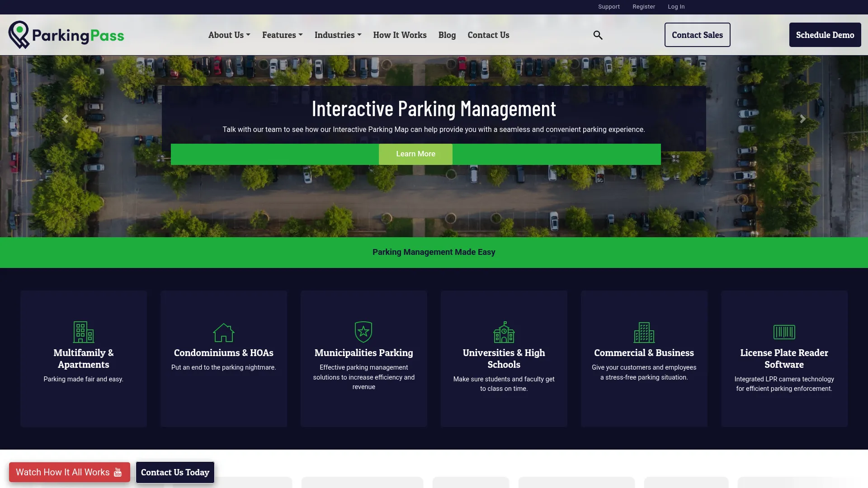Click 'Talk with our team' hero subtitle
868x488 pixels.
(434, 130)
